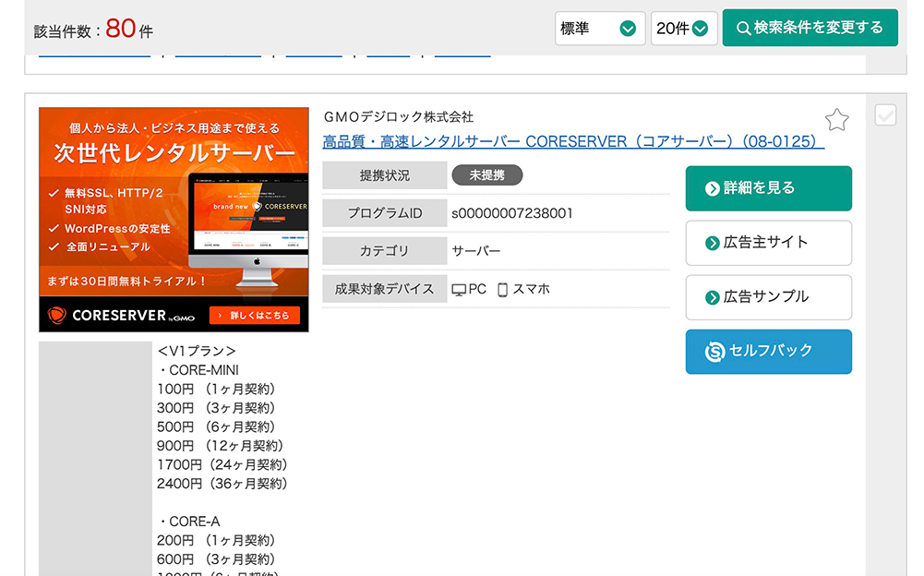Add CORESERVER program to favorites star
Screen dimensions: 924x576
[836, 120]
